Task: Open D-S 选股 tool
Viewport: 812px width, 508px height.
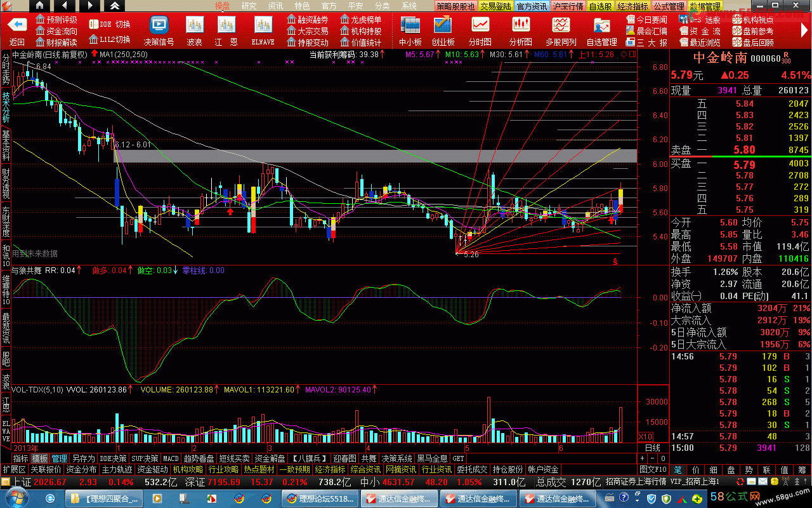Action: (x=700, y=20)
